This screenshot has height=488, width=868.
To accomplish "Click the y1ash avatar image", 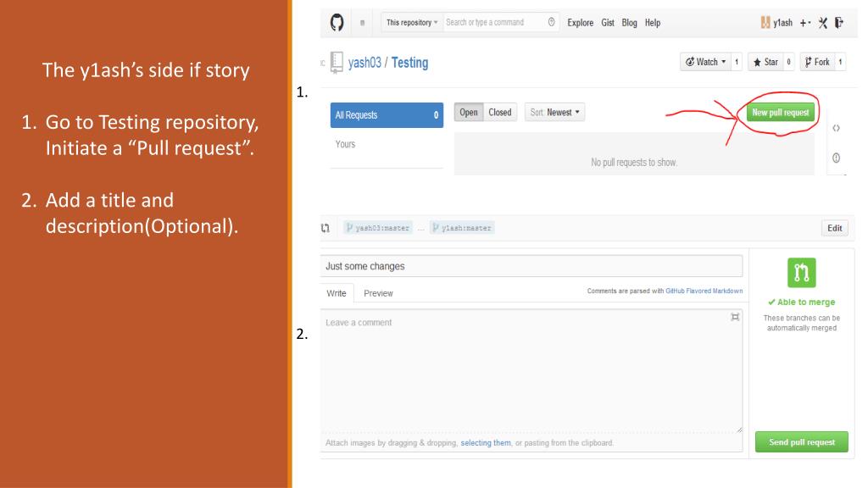I will pyautogui.click(x=765, y=23).
